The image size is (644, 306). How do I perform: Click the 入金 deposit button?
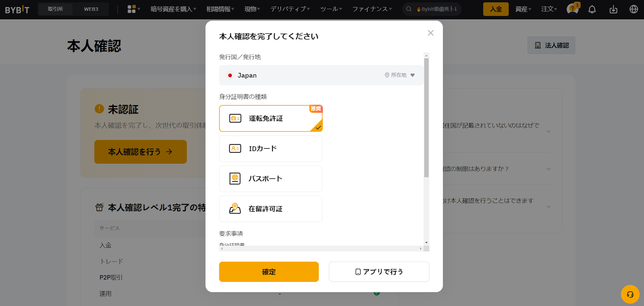tap(496, 9)
